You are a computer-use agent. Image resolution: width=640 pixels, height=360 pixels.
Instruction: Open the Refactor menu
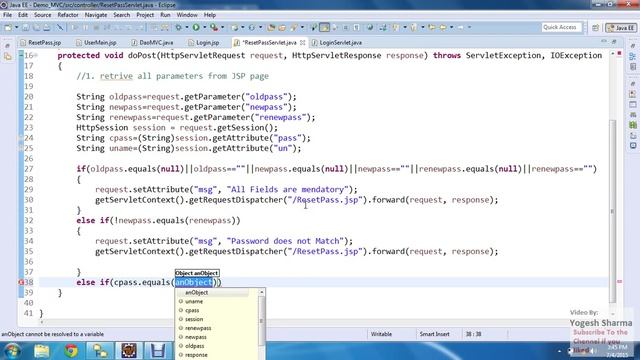click(68, 15)
